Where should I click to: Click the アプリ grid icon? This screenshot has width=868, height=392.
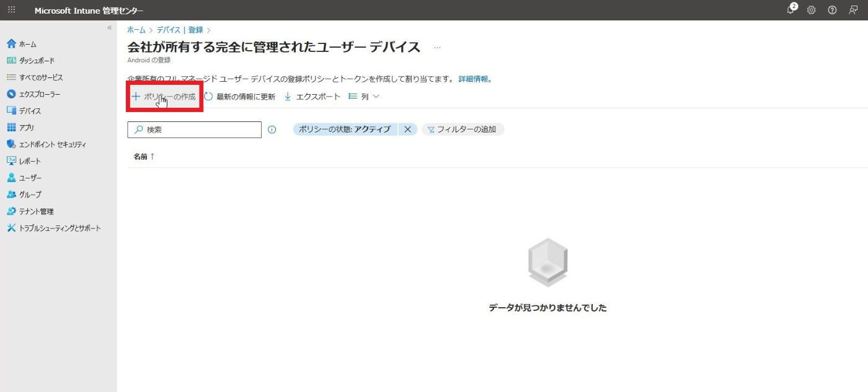(11, 128)
